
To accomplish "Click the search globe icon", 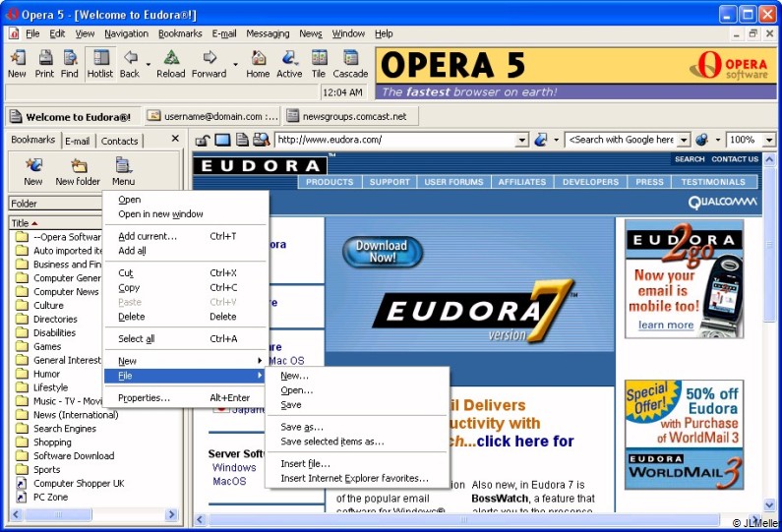I will pos(702,140).
